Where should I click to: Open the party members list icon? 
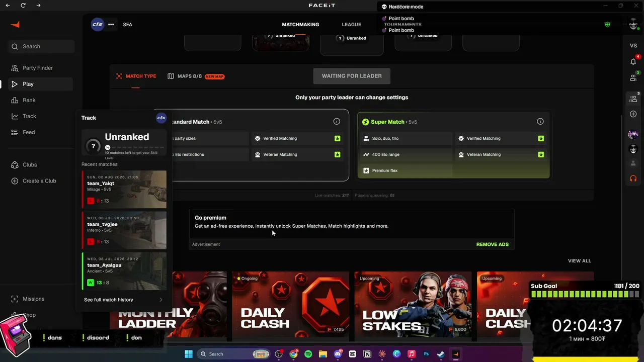point(633,99)
